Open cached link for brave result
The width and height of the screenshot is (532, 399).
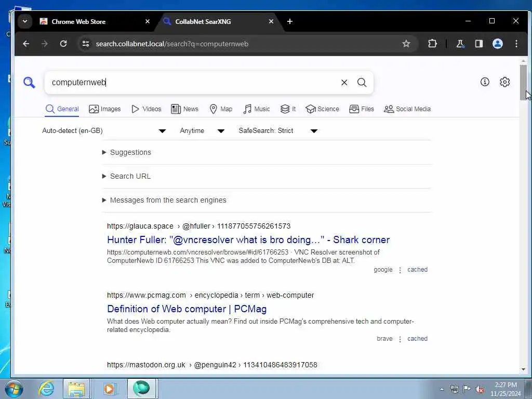(x=417, y=339)
